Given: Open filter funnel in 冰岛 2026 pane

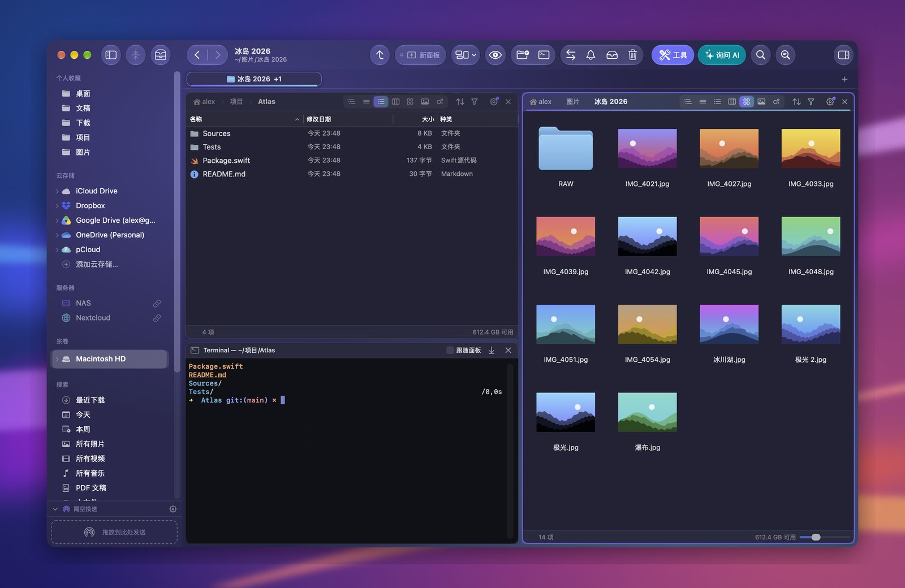Looking at the screenshot, I should coord(811,102).
